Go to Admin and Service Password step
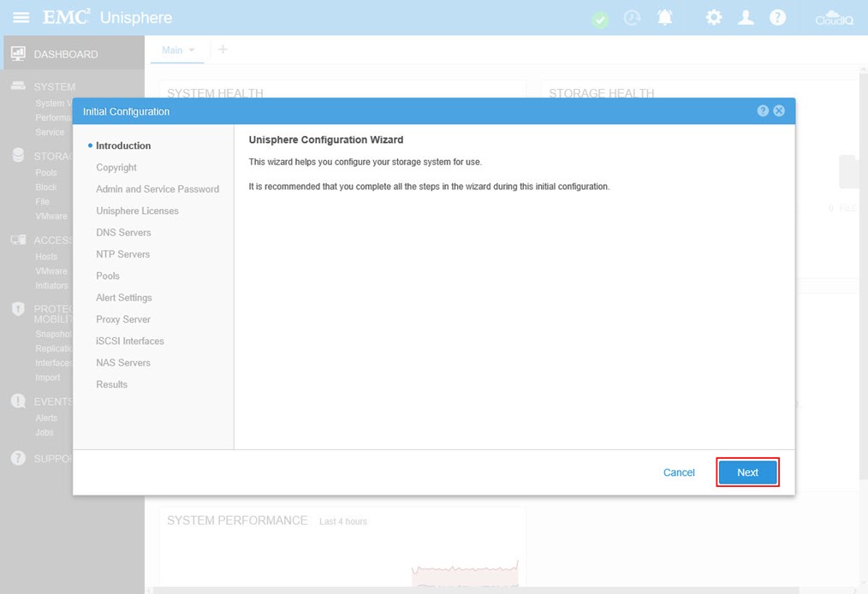The width and height of the screenshot is (868, 594). [158, 189]
